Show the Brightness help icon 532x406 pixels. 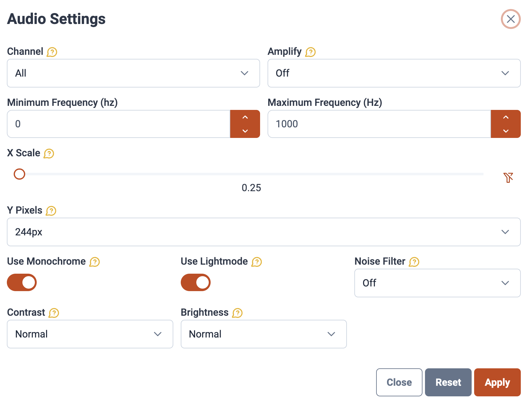click(x=237, y=313)
